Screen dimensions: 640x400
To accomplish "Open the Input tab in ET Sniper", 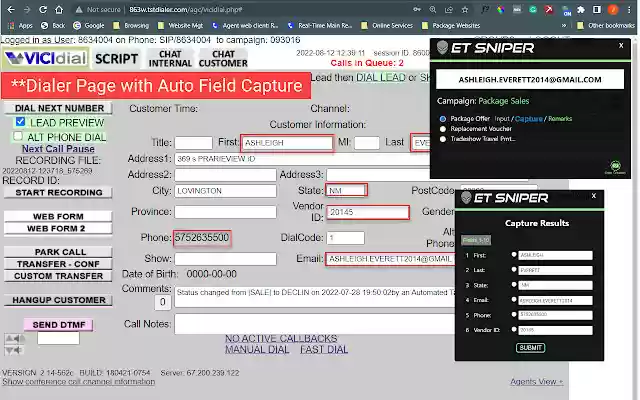I will 502,119.
